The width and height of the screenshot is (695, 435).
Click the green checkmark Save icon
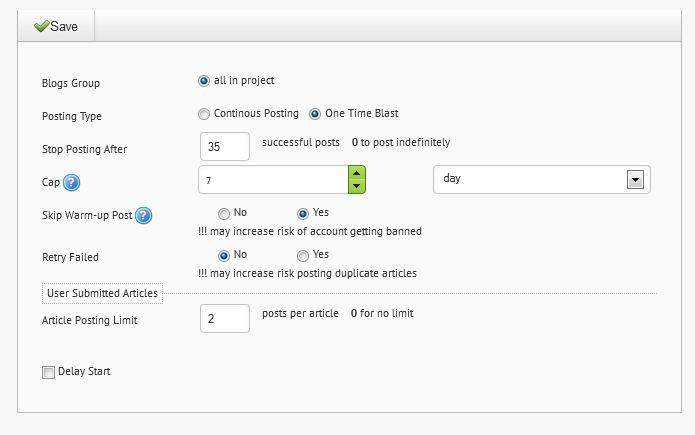[x=41, y=26]
